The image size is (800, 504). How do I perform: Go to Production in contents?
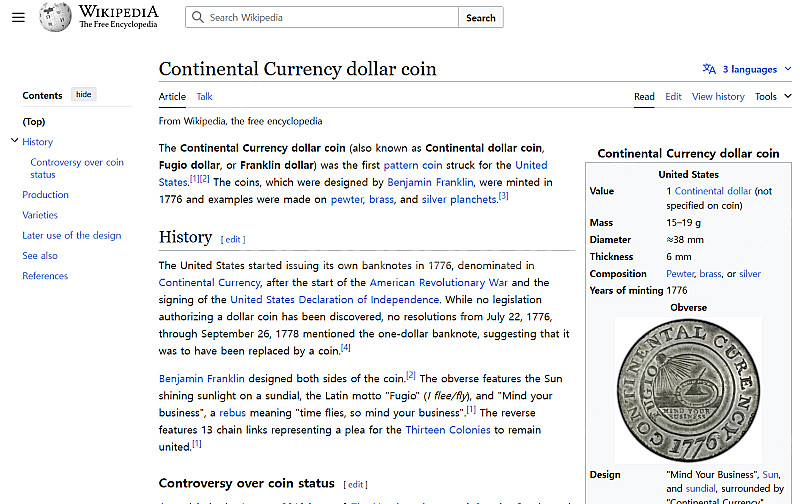coord(45,195)
